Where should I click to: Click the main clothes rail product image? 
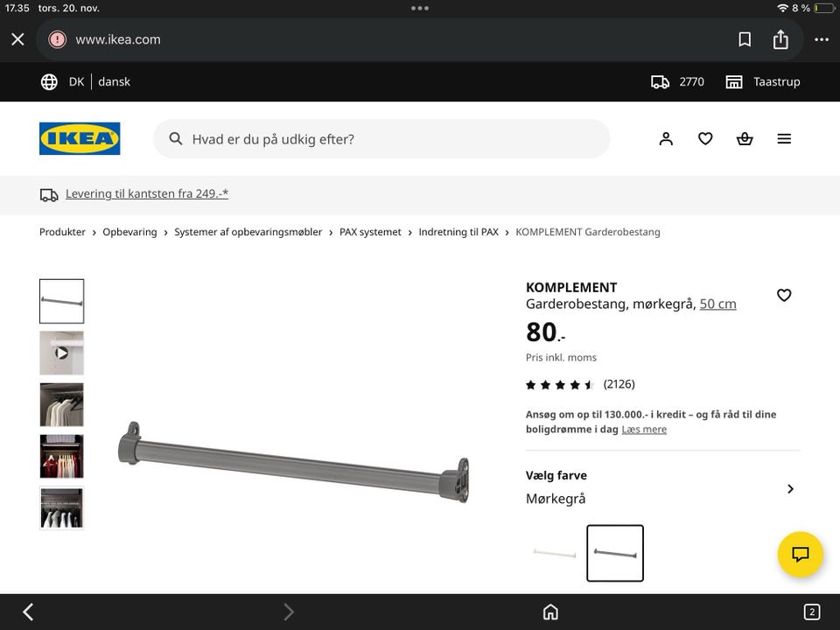[294, 462]
